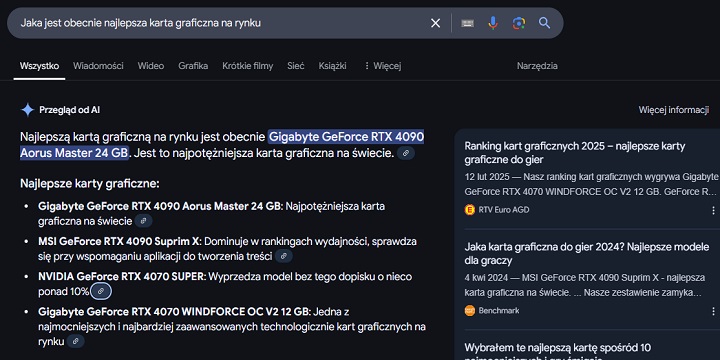This screenshot has width=720, height=360.
Task: Click the Więcej informacji link
Action: [x=674, y=110]
